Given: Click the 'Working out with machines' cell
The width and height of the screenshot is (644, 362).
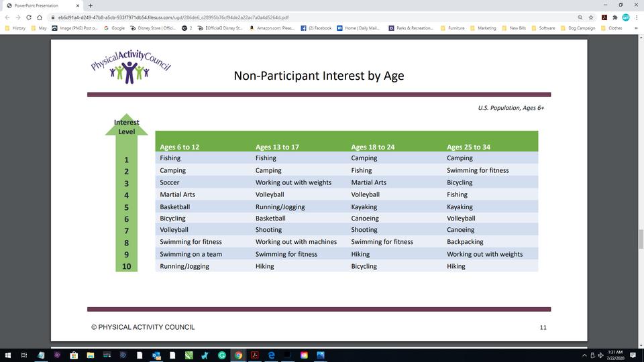Looking at the screenshot, I should [296, 242].
